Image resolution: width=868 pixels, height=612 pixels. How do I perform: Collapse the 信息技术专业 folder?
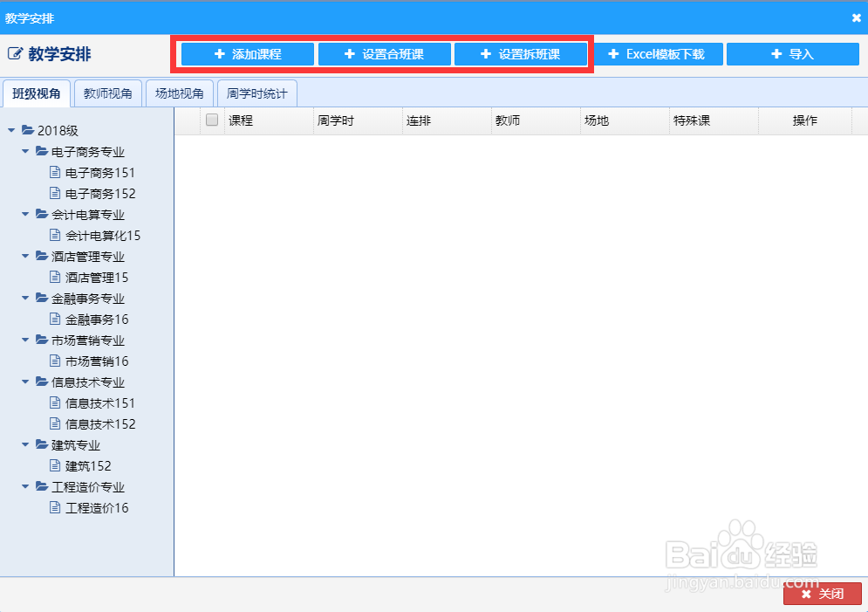pyautogui.click(x=25, y=382)
